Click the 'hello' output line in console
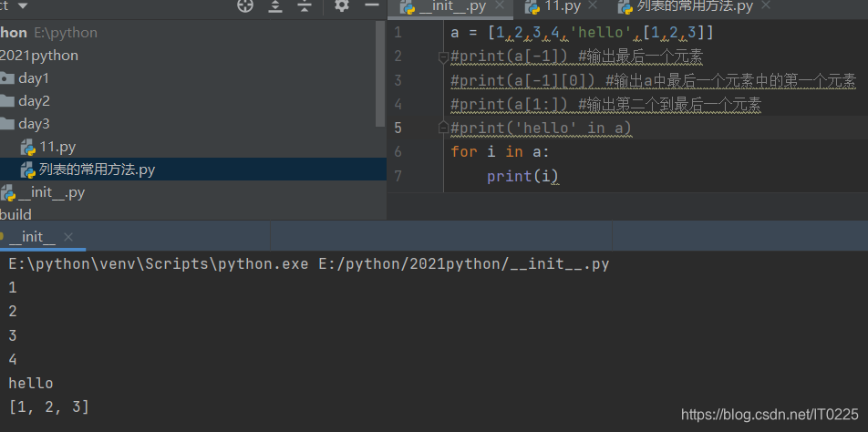868x432 pixels. [x=31, y=384]
